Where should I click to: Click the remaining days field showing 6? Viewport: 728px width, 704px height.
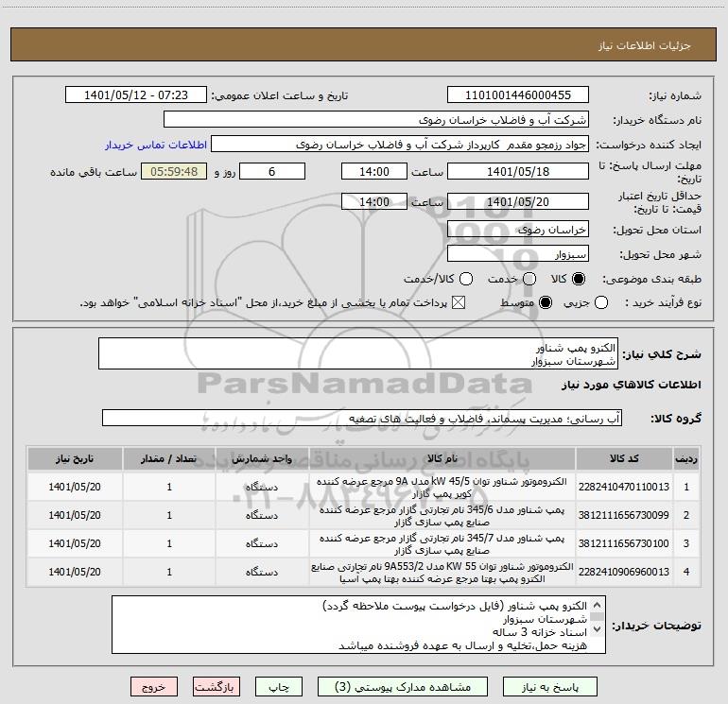coord(272,171)
